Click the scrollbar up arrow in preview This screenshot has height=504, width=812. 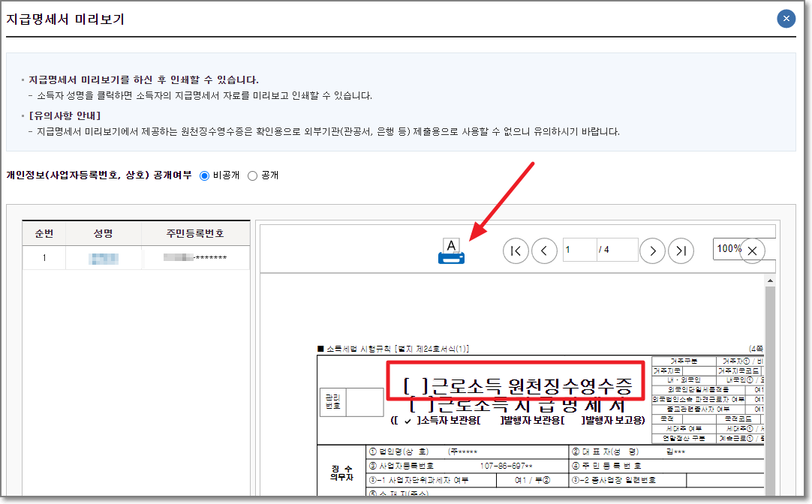click(770, 280)
